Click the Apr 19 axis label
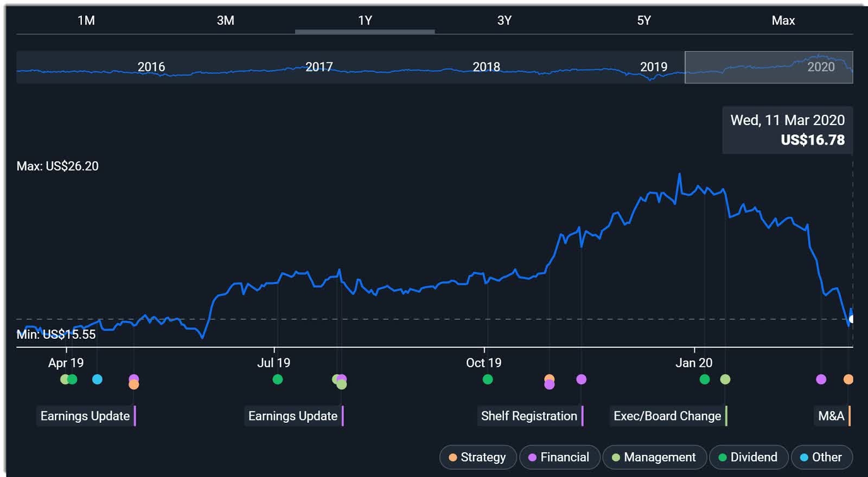 66,363
